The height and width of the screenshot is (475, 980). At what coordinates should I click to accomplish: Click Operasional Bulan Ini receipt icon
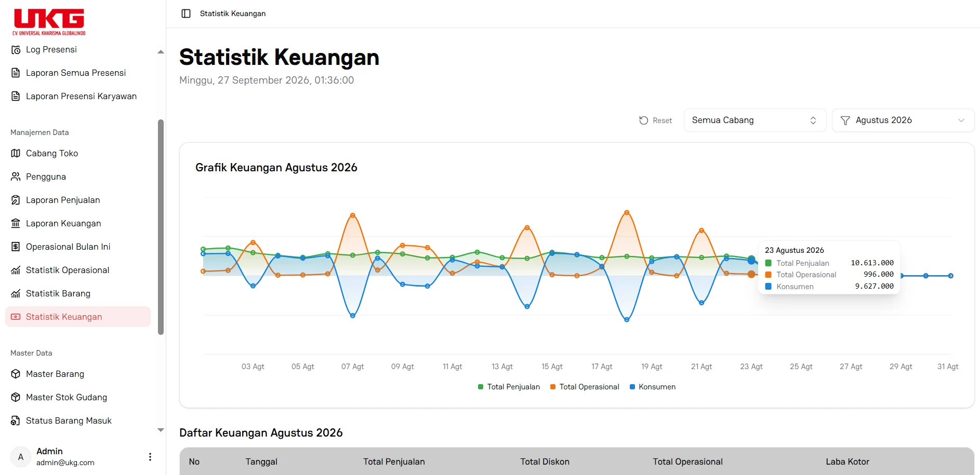point(16,247)
